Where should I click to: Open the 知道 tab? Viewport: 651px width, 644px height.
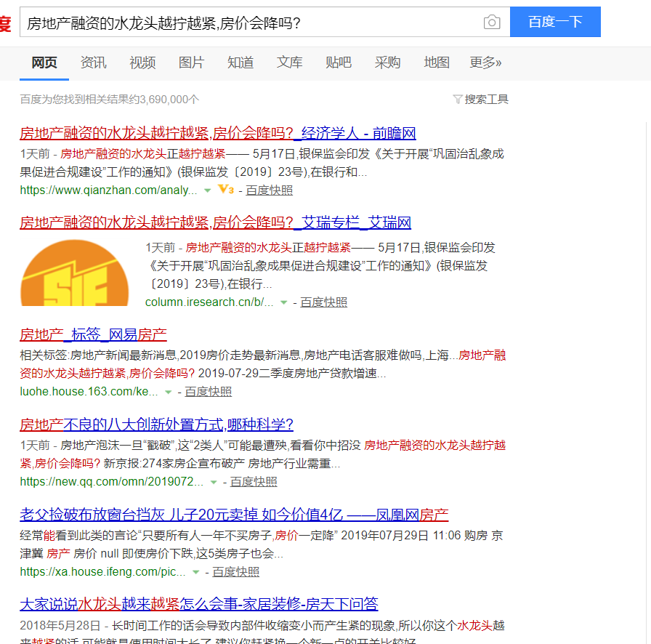point(240,63)
